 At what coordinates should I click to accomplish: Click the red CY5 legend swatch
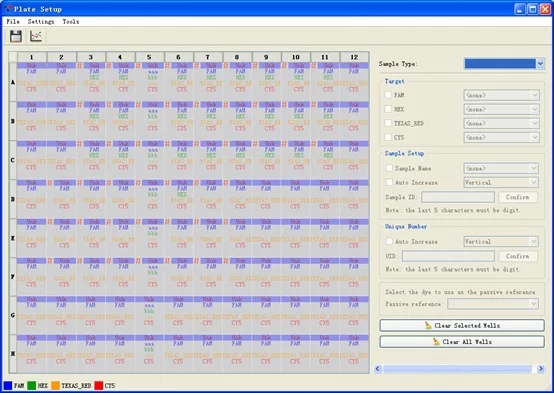pos(99,385)
